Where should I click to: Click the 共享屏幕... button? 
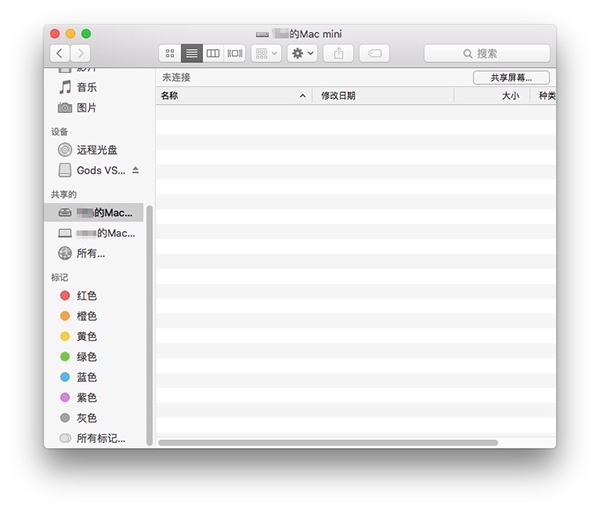point(511,77)
